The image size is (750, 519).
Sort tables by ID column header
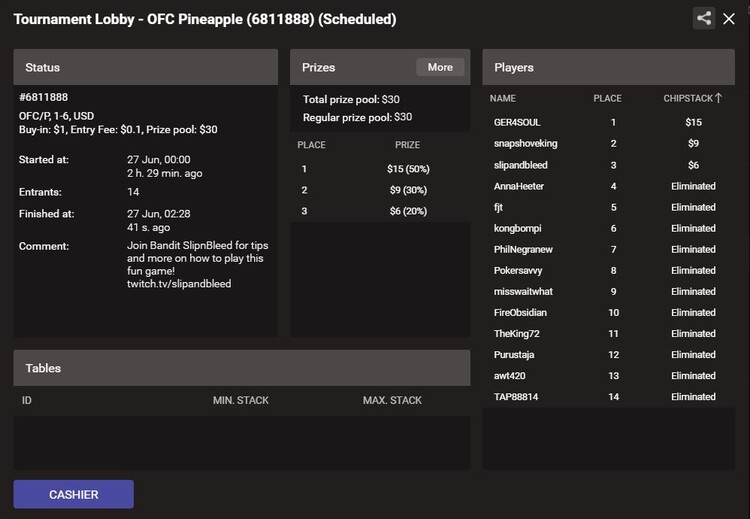pyautogui.click(x=27, y=400)
